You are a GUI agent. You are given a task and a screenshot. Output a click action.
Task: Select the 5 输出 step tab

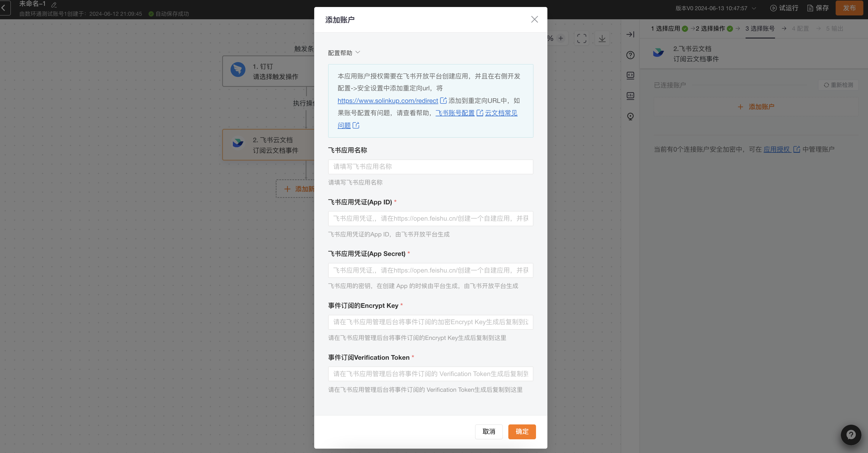tap(834, 29)
